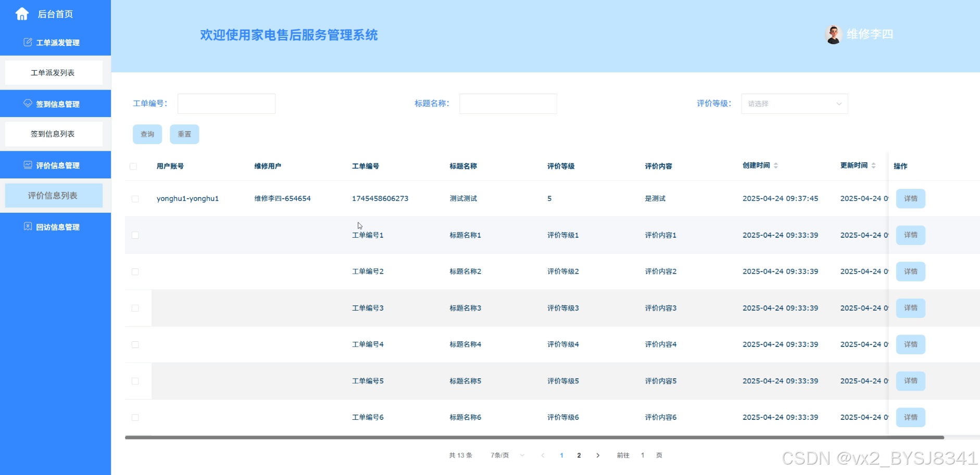Click the 是测试 cell
Image resolution: width=980 pixels, height=475 pixels.
(x=655, y=199)
